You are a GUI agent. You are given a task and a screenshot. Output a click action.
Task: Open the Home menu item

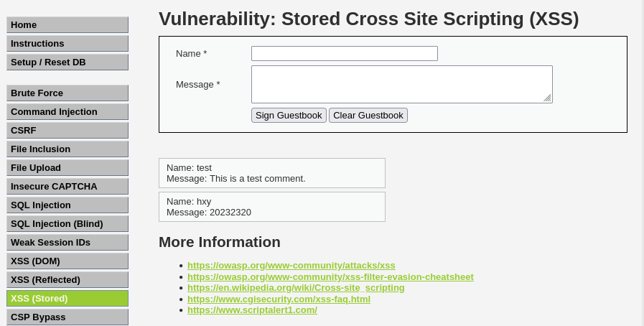point(67,25)
